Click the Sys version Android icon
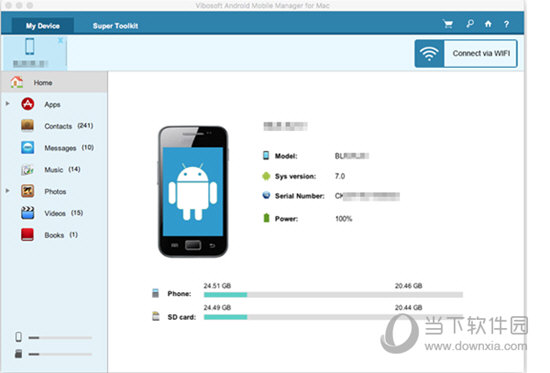The width and height of the screenshot is (550, 373). coord(266,176)
